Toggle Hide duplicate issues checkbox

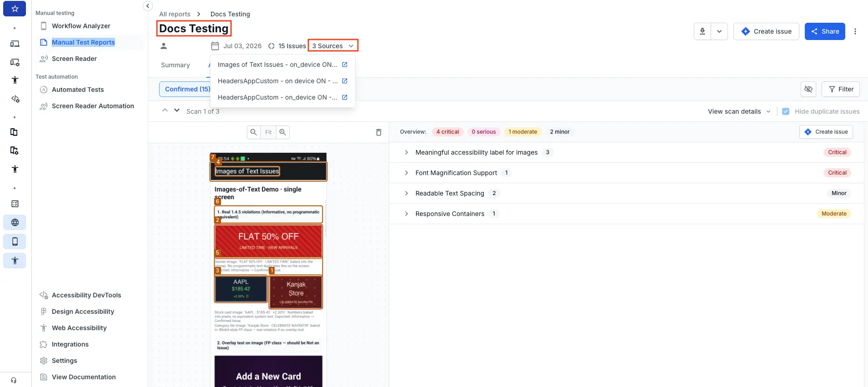786,111
